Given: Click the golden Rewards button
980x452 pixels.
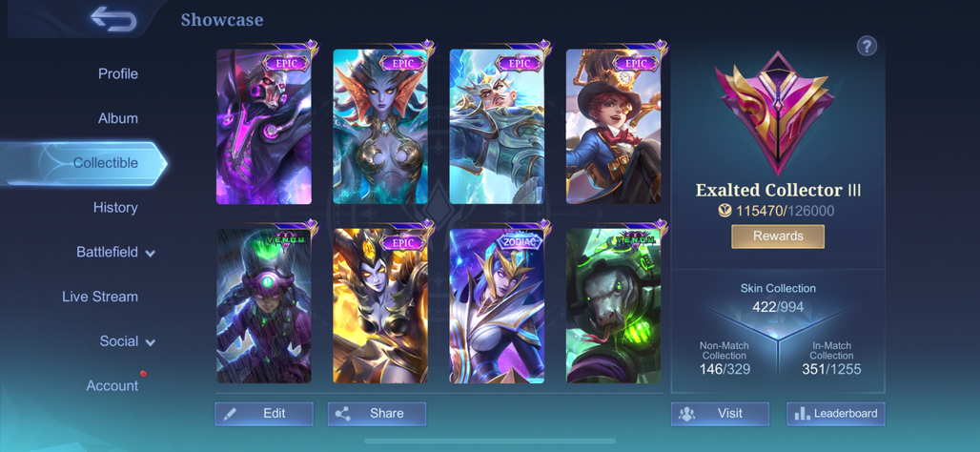Looking at the screenshot, I should click(x=778, y=236).
